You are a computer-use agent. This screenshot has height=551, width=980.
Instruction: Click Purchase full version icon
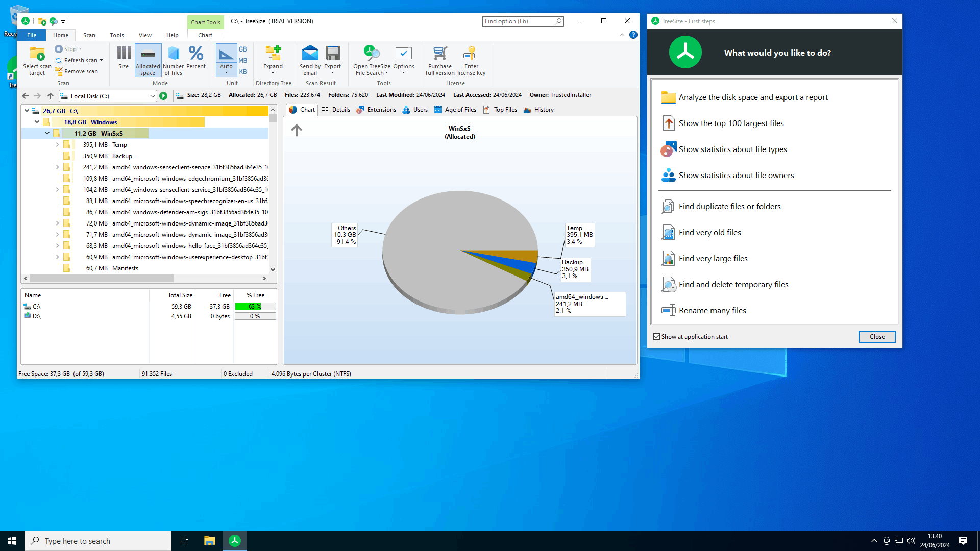[x=440, y=53]
